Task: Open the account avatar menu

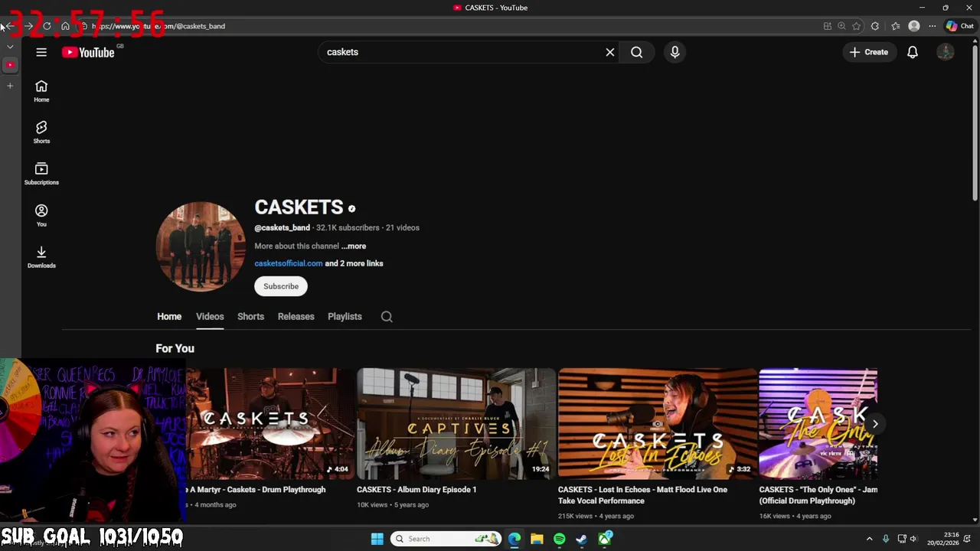Action: tap(946, 52)
